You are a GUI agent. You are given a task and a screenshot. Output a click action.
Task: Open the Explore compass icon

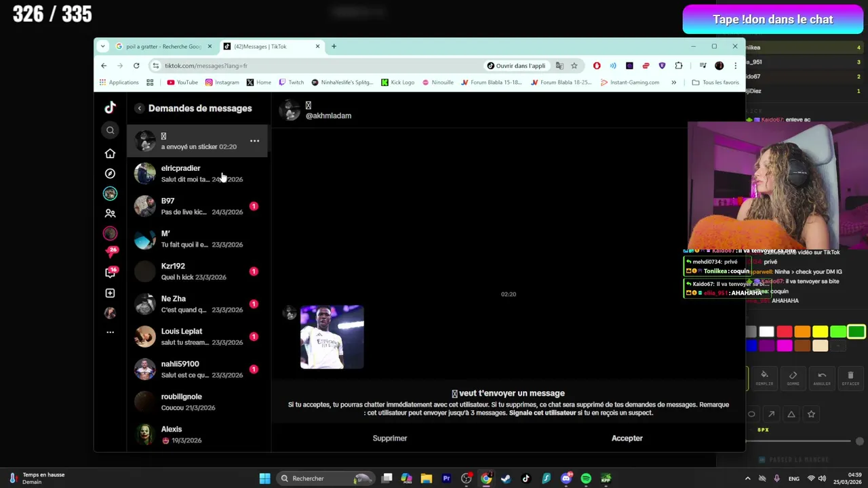coord(110,174)
